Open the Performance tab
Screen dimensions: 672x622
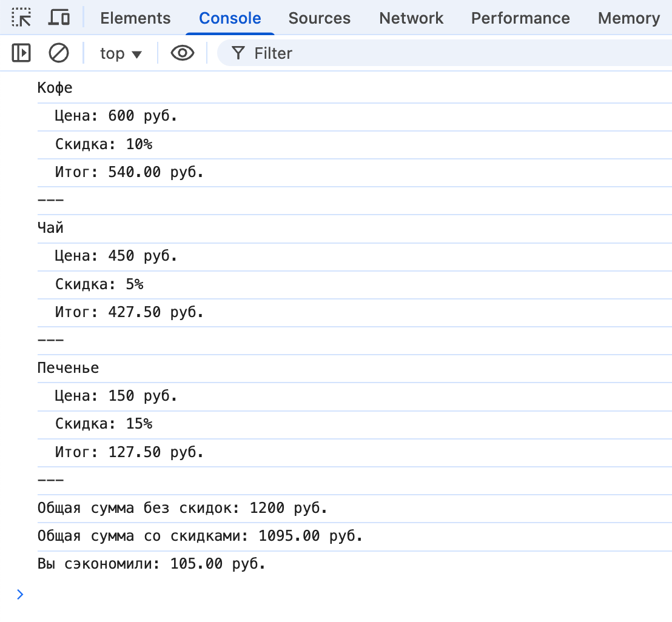pos(520,18)
